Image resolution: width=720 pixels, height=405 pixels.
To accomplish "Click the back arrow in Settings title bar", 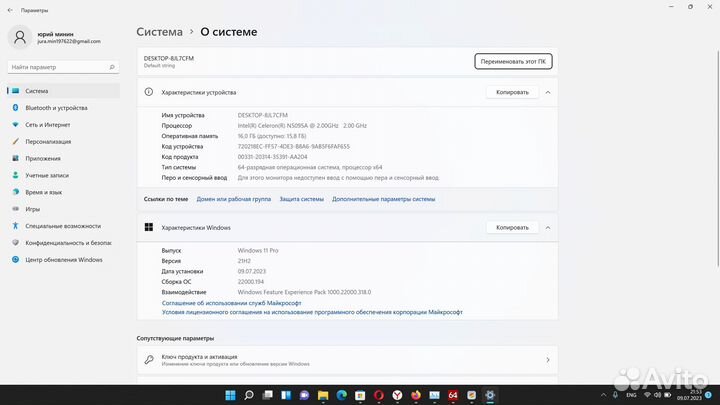I will pos(9,9).
